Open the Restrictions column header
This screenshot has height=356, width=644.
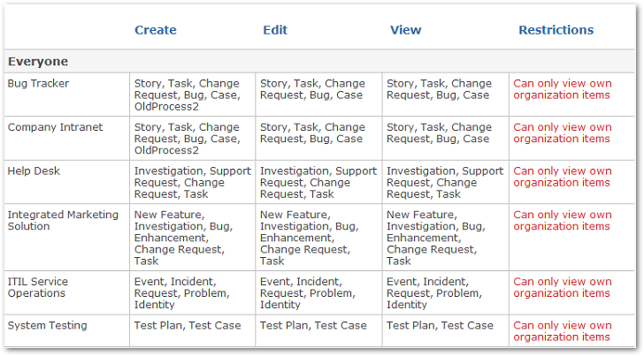[556, 30]
